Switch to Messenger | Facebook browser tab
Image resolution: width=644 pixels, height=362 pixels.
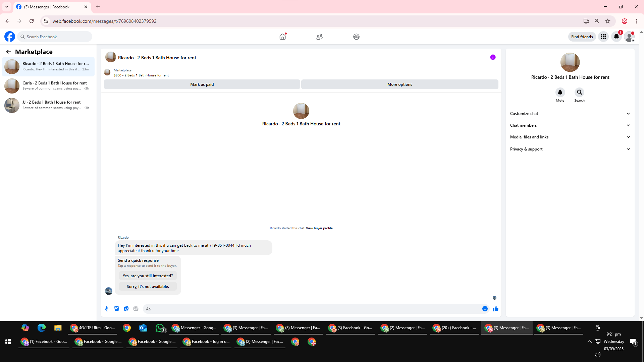(52, 7)
